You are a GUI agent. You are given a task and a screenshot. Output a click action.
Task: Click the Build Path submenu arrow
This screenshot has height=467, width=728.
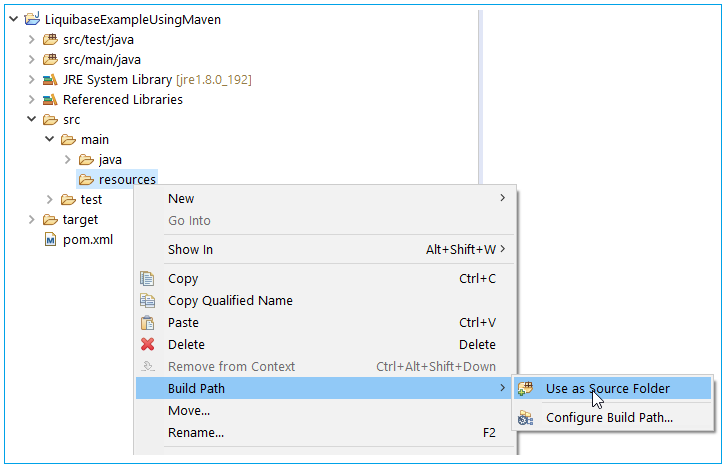coord(502,388)
